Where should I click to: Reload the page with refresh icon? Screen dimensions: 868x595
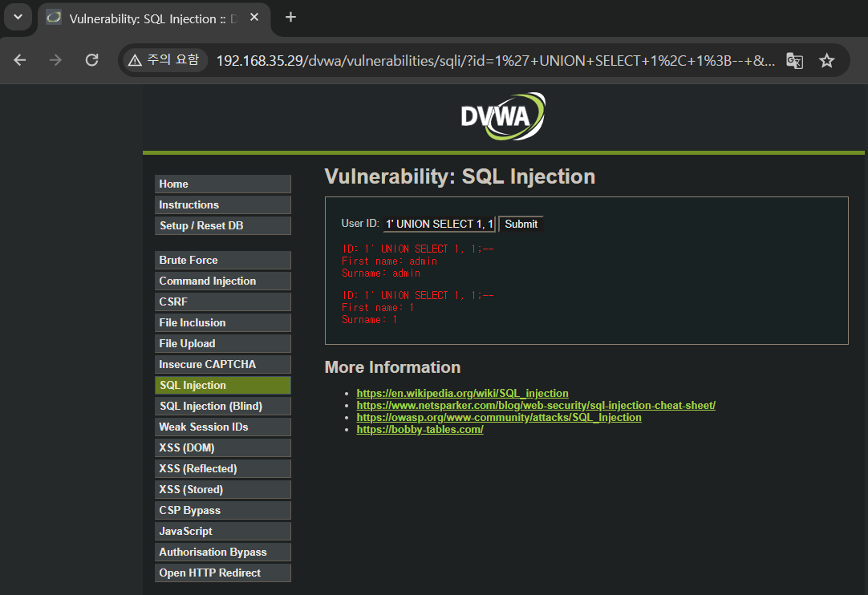tap(92, 60)
